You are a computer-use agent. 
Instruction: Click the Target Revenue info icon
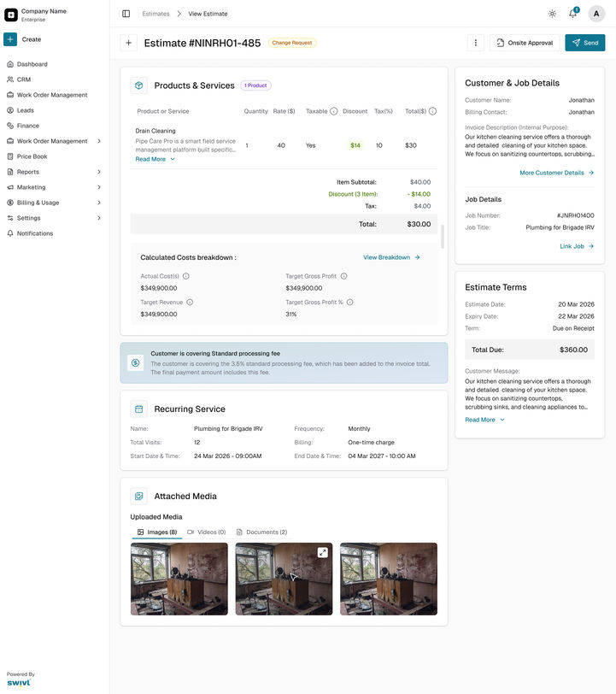190,303
